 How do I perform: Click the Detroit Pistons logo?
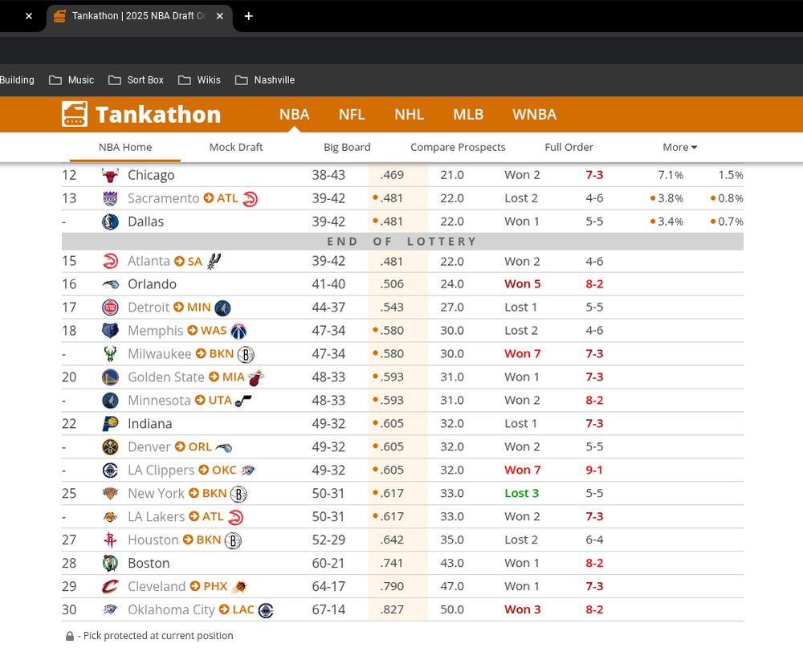tap(110, 307)
